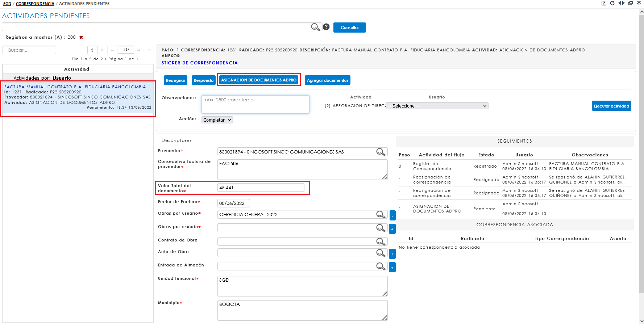644x324 pixels.
Task: Click Ejecutar actividad button
Action: [611, 106]
